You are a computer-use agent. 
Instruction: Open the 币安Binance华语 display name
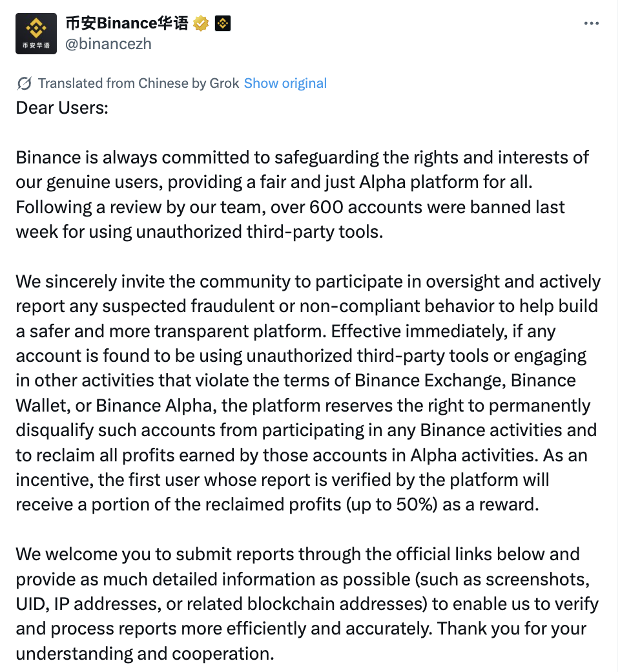[x=127, y=24]
